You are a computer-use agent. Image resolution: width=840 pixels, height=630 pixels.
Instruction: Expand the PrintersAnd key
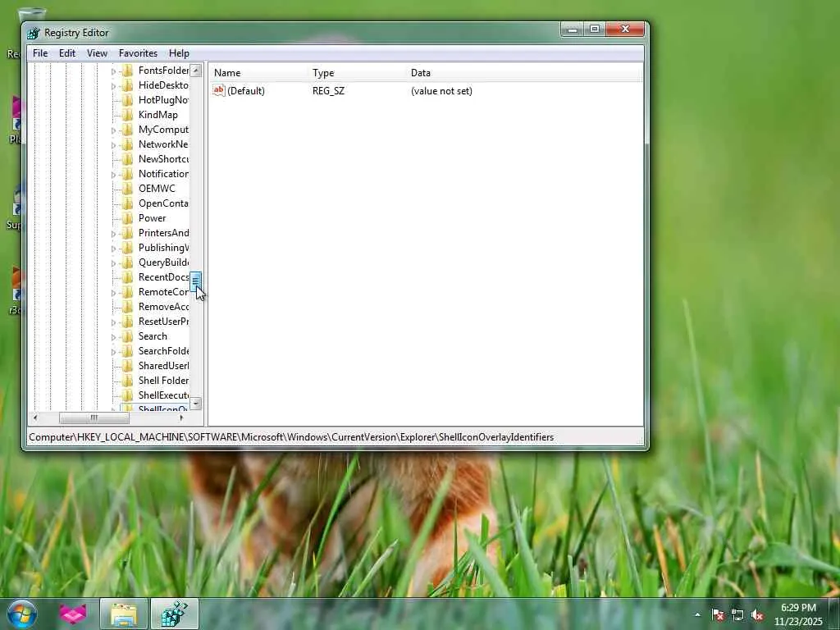(x=113, y=234)
